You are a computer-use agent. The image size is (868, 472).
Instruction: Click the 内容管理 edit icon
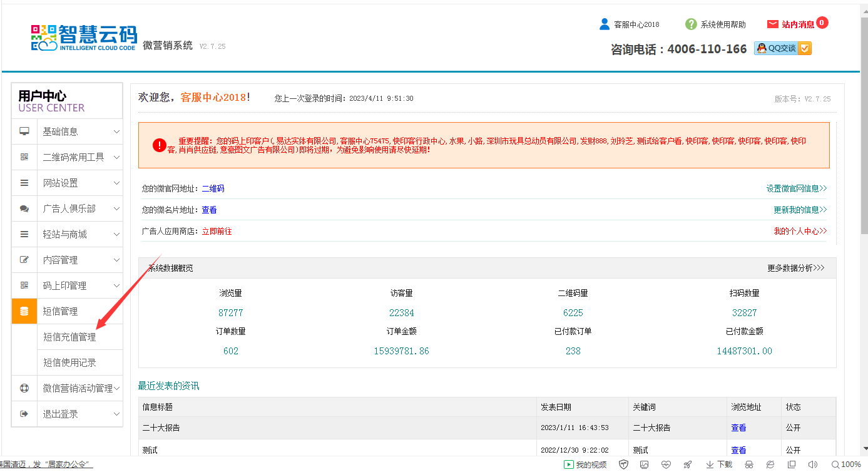(24, 260)
